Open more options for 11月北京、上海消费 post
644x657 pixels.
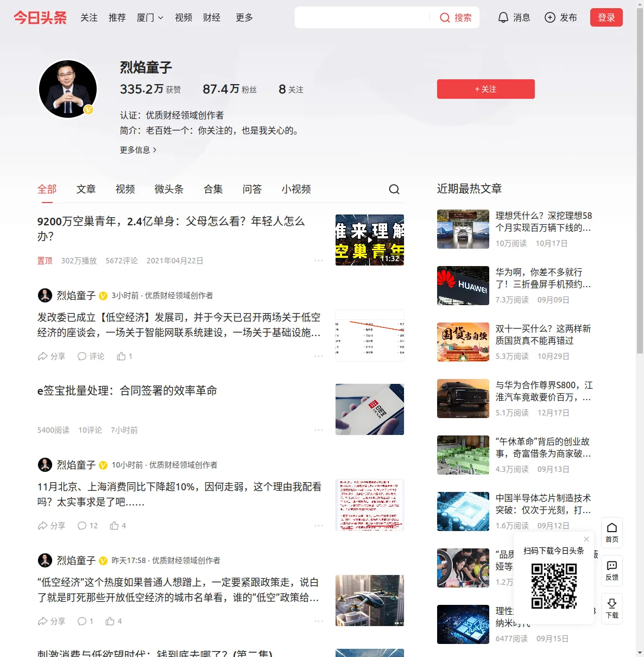319,526
